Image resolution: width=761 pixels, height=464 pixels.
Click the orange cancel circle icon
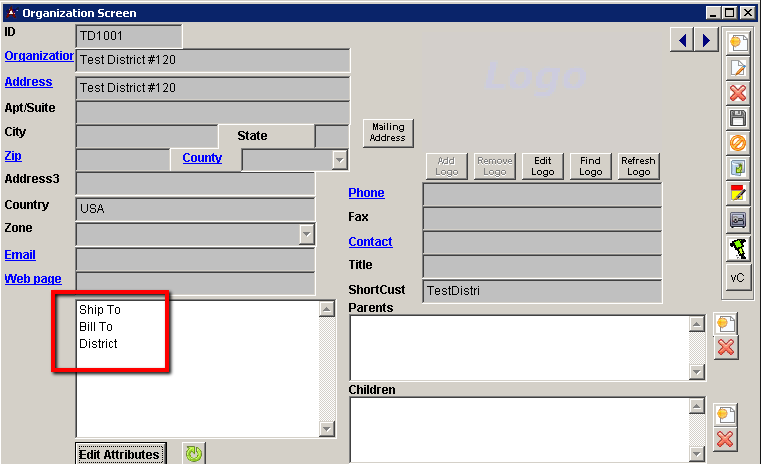tap(738, 143)
